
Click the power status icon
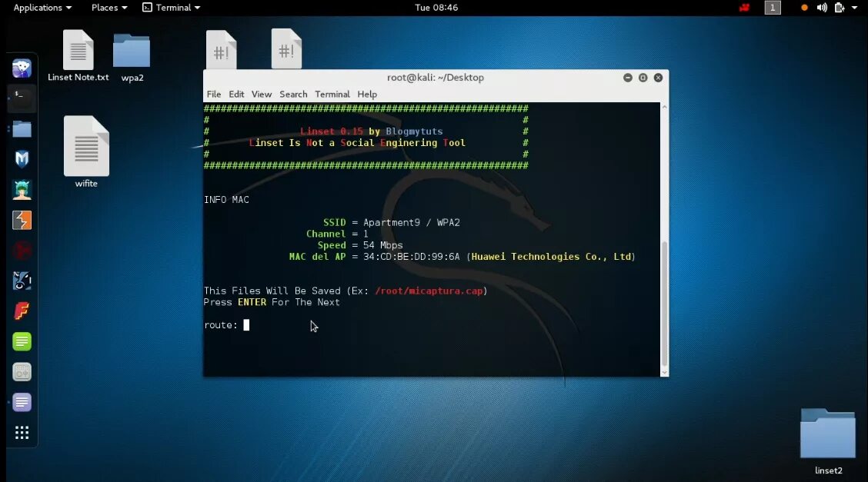pyautogui.click(x=840, y=8)
